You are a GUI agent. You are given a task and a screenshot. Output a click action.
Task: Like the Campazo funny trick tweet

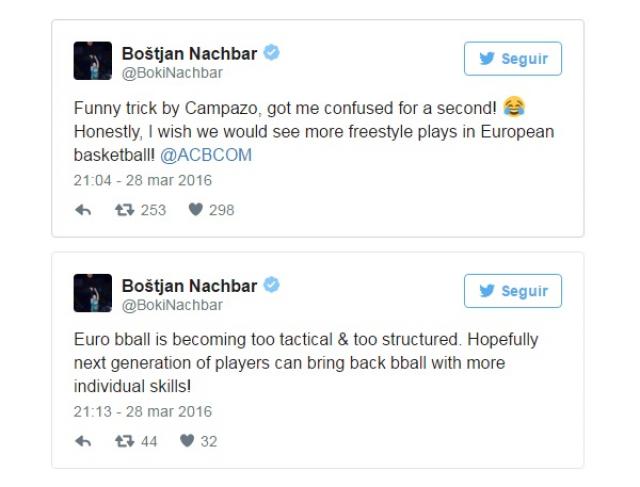click(x=196, y=210)
